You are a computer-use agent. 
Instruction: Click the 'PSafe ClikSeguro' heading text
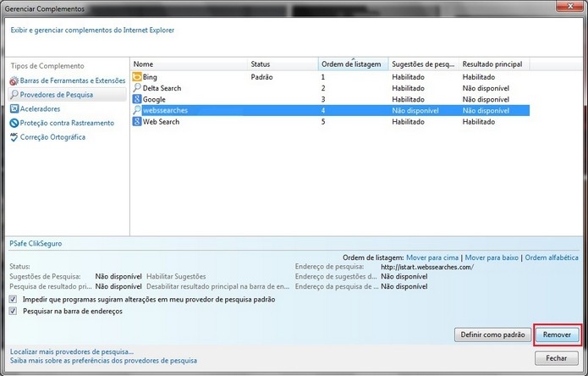point(36,244)
